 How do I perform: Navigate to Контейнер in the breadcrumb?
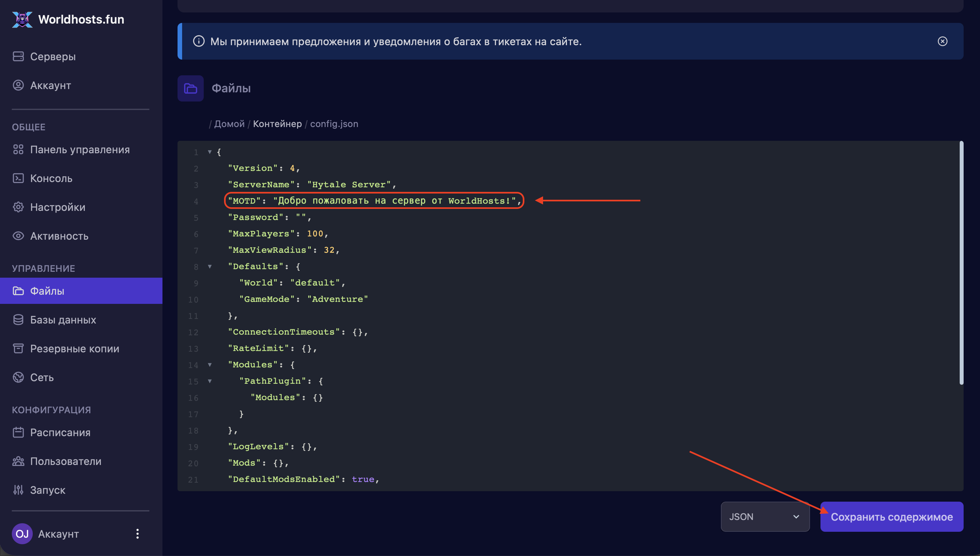click(277, 124)
